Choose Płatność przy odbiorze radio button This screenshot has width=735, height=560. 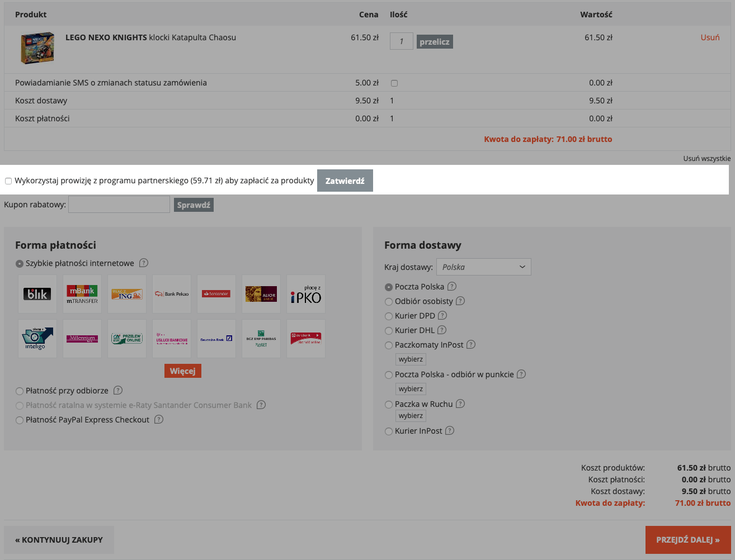[x=20, y=391]
